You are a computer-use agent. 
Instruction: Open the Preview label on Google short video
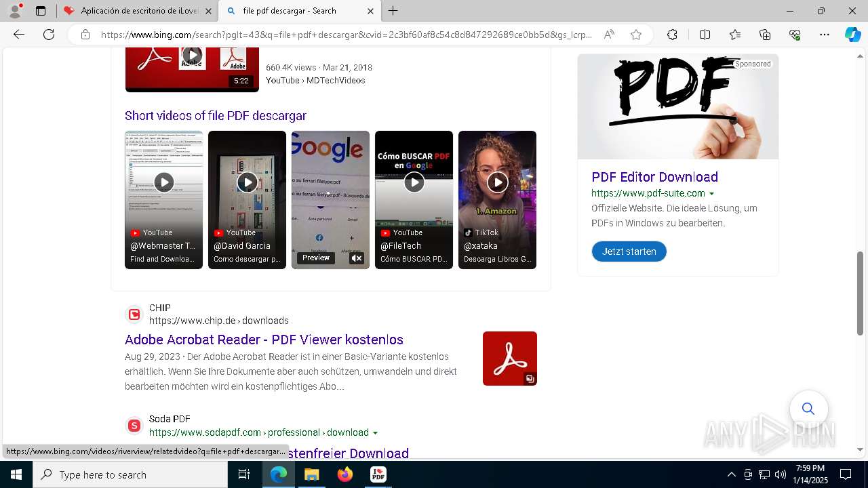point(316,258)
